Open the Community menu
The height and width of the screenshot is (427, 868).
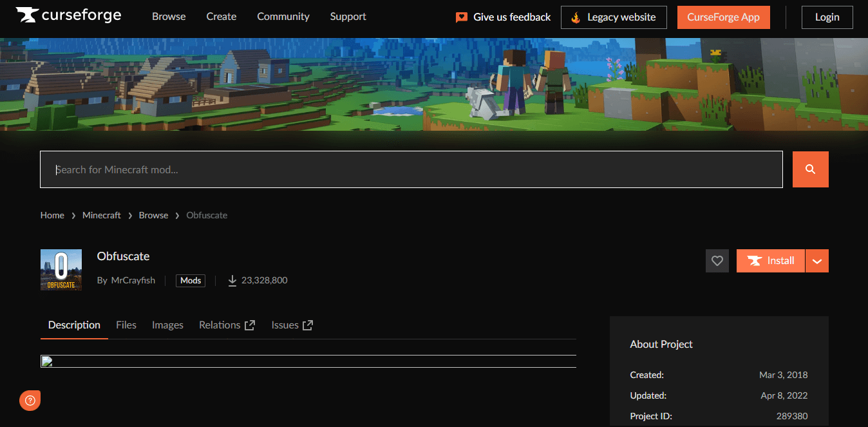283,17
